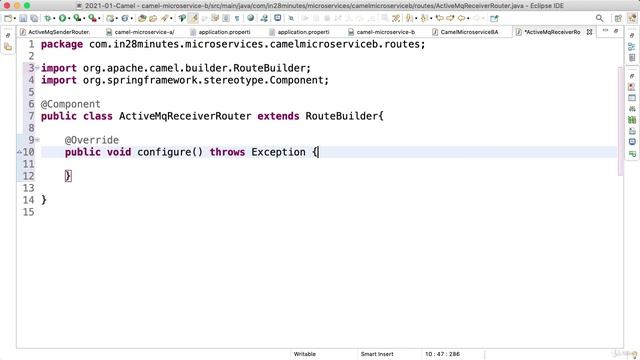
Task: Open Back history dropdown arrow
Action: tap(468, 18)
